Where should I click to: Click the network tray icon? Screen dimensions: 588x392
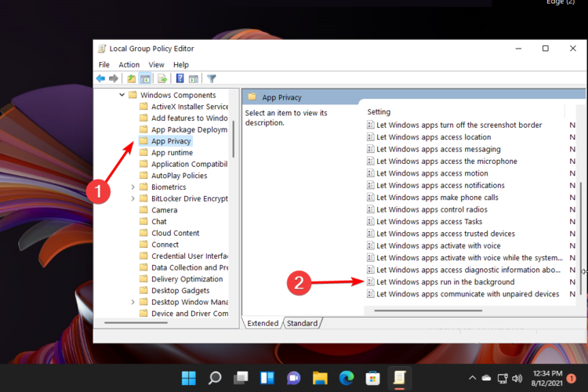(x=503, y=378)
